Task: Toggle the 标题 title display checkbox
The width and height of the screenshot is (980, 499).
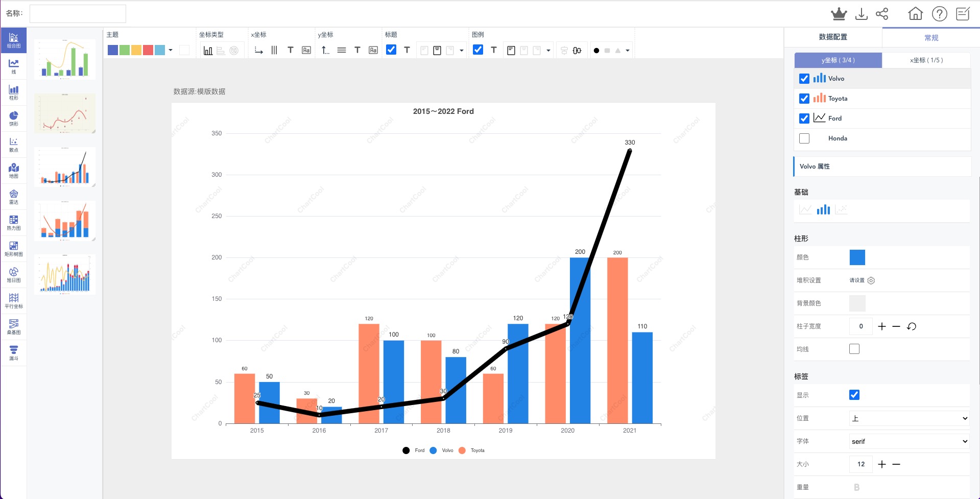Action: (x=391, y=50)
